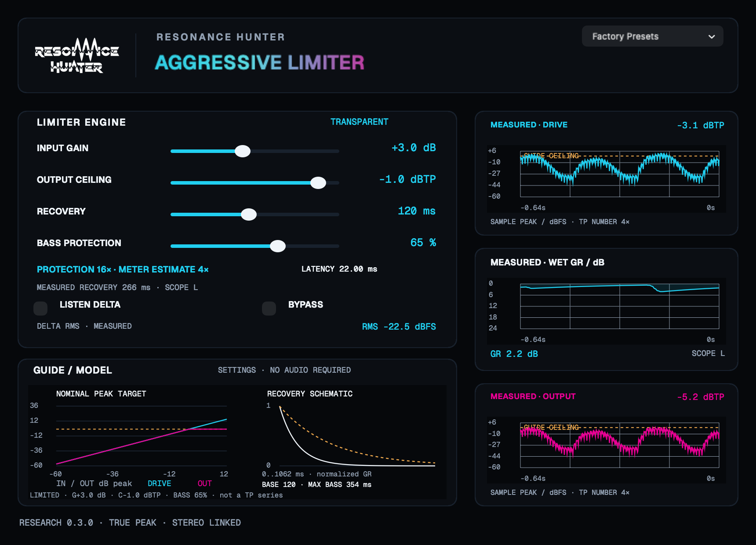Click the -1.0 dBTP ceiling value
This screenshot has height=545, width=756.
[407, 179]
